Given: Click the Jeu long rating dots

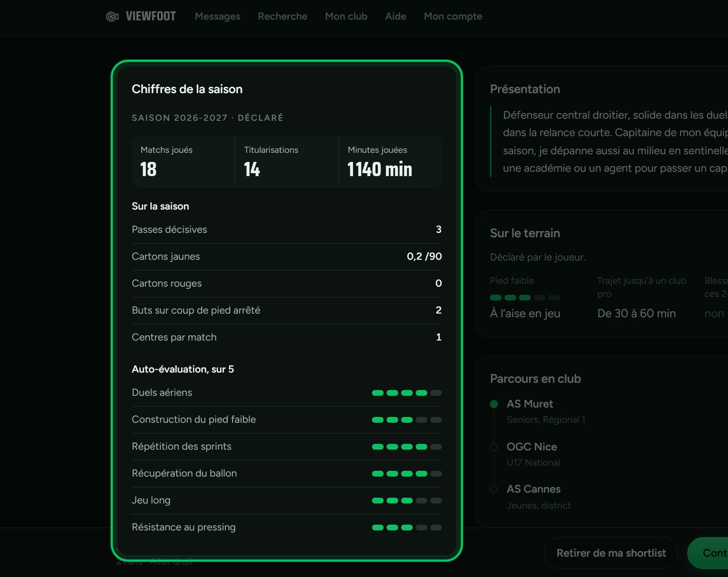Looking at the screenshot, I should [407, 501].
